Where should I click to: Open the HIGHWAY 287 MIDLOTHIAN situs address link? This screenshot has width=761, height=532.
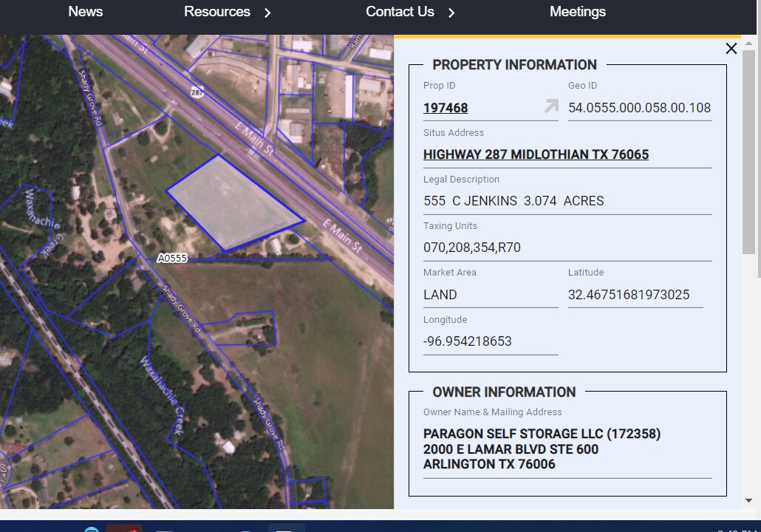536,154
